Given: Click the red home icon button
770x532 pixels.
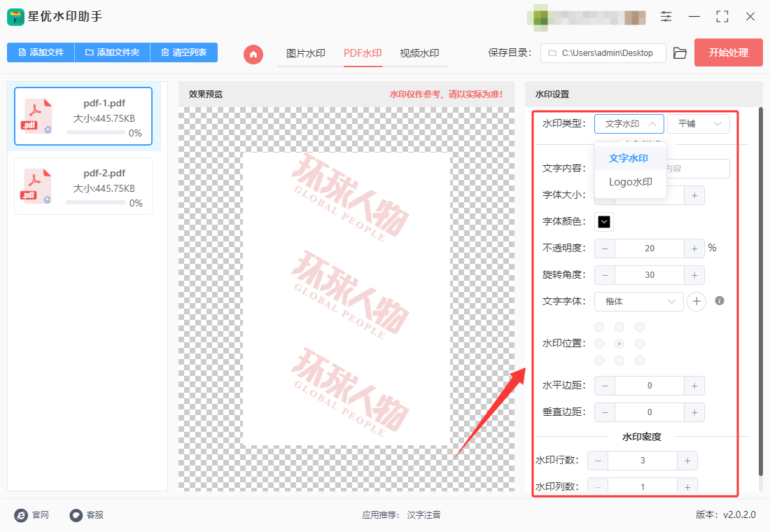Looking at the screenshot, I should (x=253, y=54).
